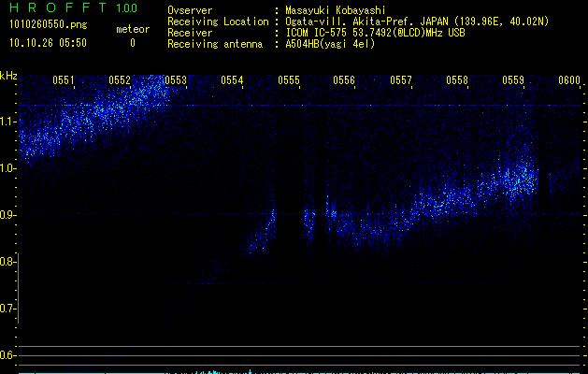The width and height of the screenshot is (588, 374).
Task: Click the 0553 time marker
Action: coord(176,80)
